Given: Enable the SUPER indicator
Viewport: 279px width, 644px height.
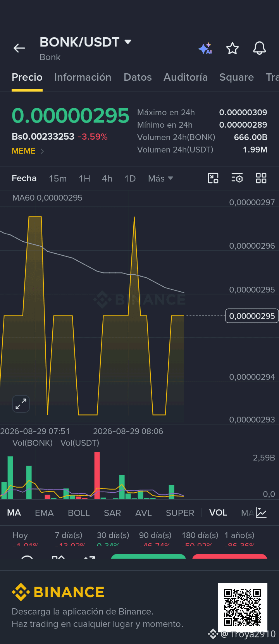Looking at the screenshot, I should point(180,513).
